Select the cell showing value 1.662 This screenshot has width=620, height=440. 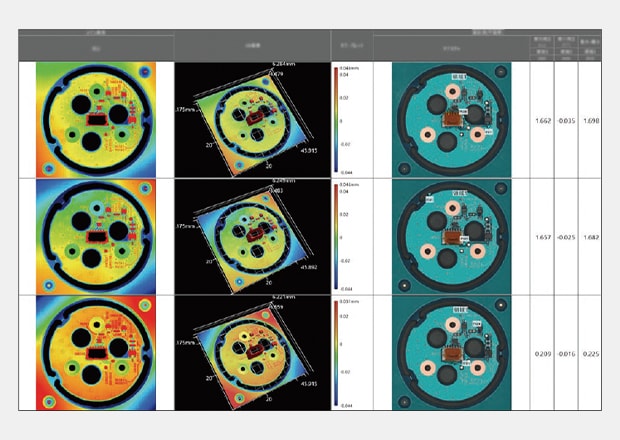pos(541,120)
